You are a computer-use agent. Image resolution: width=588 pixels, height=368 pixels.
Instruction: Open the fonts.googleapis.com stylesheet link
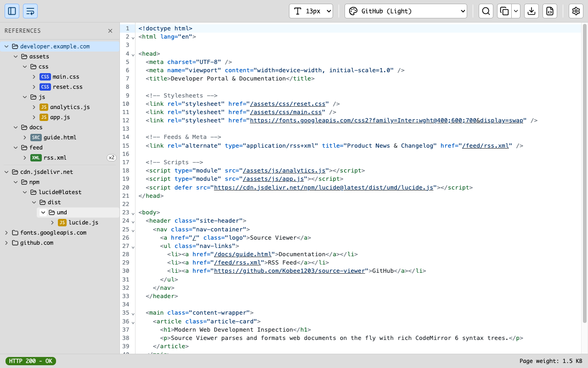coord(386,121)
